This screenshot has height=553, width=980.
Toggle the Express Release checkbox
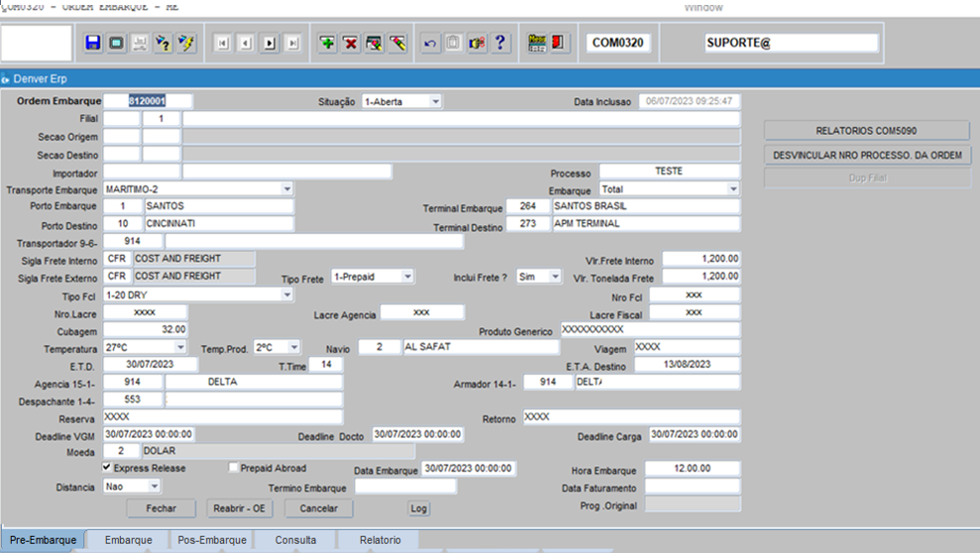(x=107, y=468)
